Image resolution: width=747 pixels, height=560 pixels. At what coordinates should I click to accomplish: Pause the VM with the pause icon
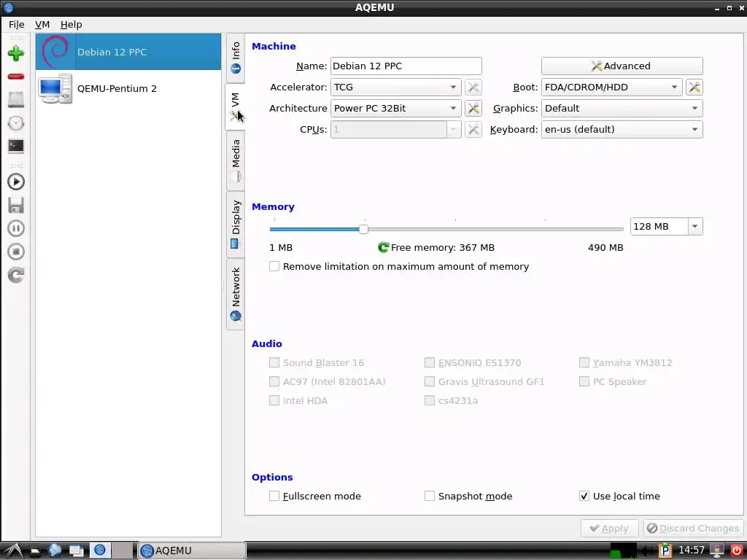[16, 228]
